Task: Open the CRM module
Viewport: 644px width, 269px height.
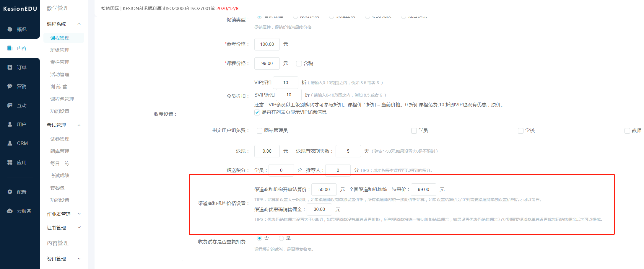Action: 20,143
